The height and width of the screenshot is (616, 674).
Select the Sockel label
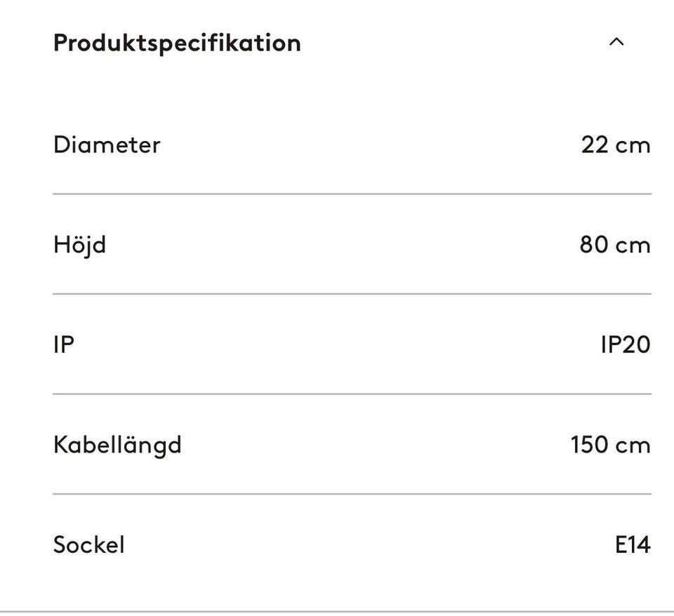click(x=88, y=544)
